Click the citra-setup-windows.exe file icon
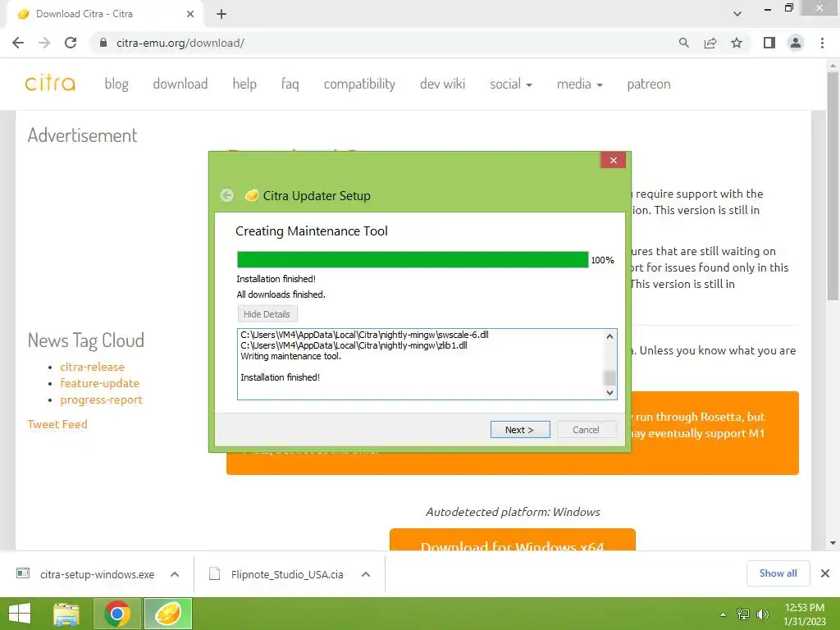This screenshot has width=840, height=630. point(23,573)
